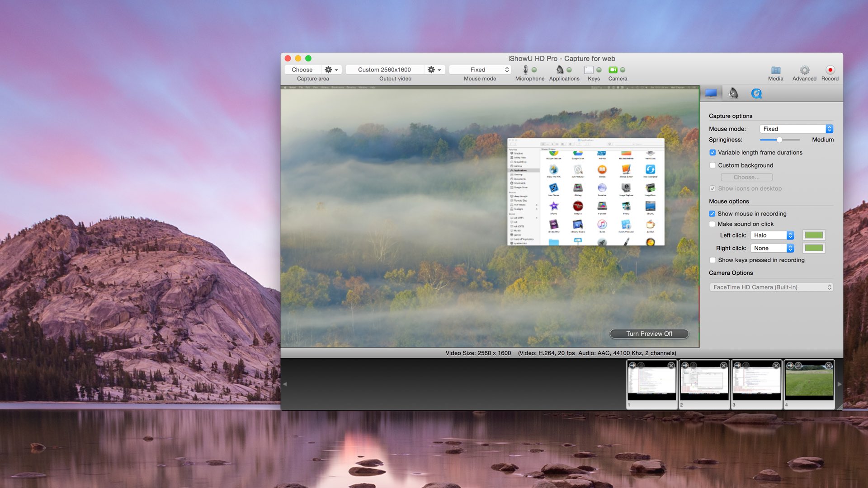Click the Choose capture area button
The width and height of the screenshot is (868, 488).
[x=302, y=70]
